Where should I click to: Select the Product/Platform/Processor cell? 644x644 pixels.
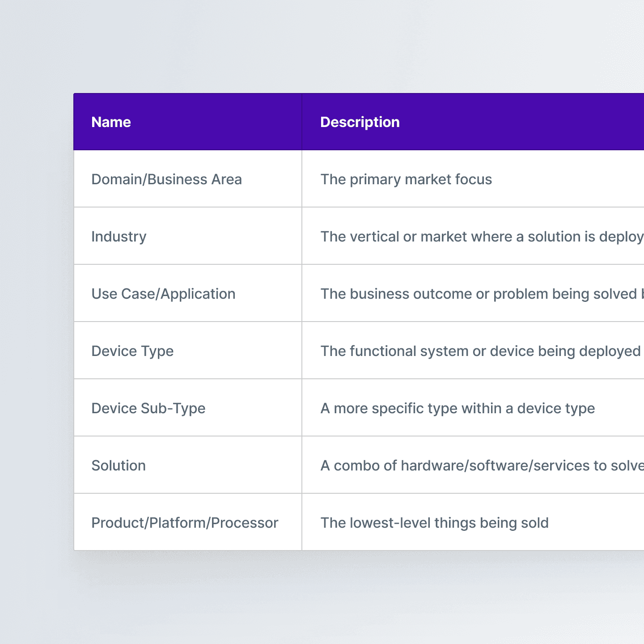click(x=188, y=522)
